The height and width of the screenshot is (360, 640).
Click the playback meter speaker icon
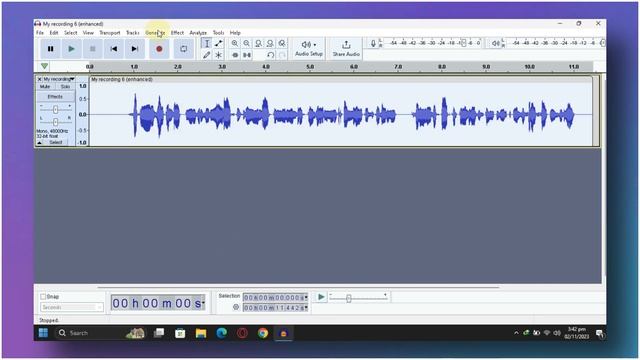[495, 43]
